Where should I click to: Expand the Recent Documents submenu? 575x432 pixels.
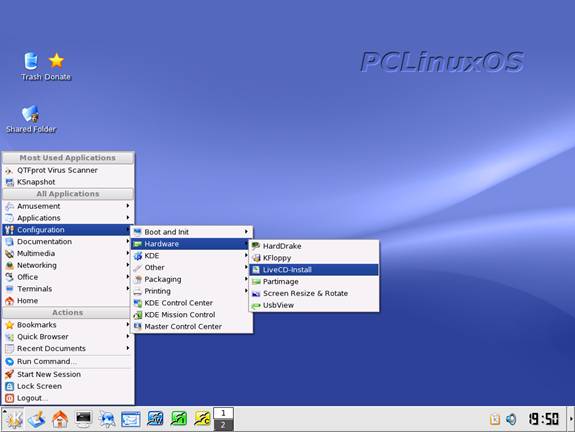point(68,348)
